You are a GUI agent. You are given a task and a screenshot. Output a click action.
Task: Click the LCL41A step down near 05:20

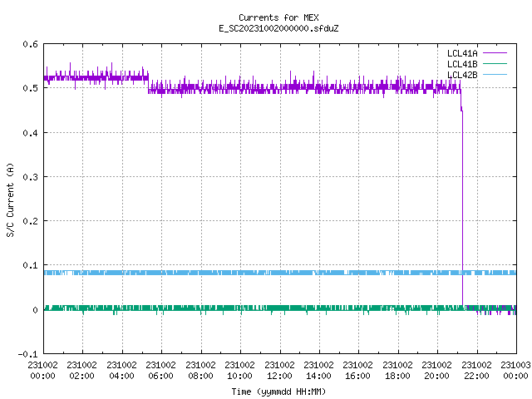click(x=148, y=85)
